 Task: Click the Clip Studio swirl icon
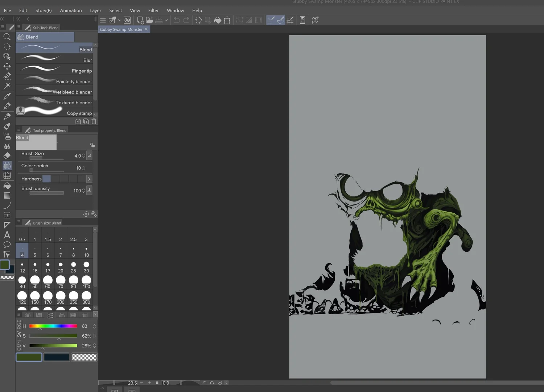point(127,20)
